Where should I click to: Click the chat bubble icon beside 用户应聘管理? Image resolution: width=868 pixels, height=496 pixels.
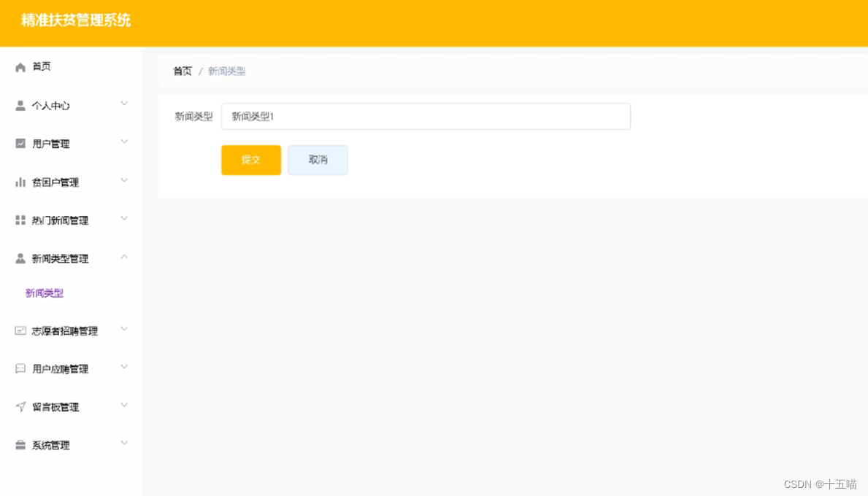(x=20, y=369)
